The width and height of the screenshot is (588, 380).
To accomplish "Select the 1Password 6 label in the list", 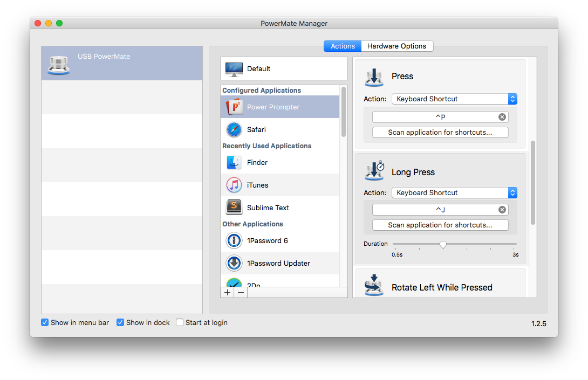I will pos(268,240).
